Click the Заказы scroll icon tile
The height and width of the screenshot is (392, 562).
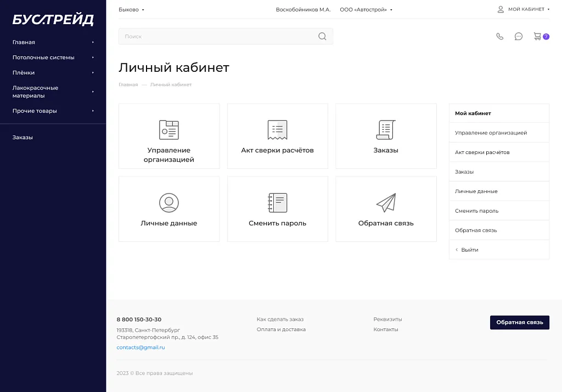(x=386, y=130)
